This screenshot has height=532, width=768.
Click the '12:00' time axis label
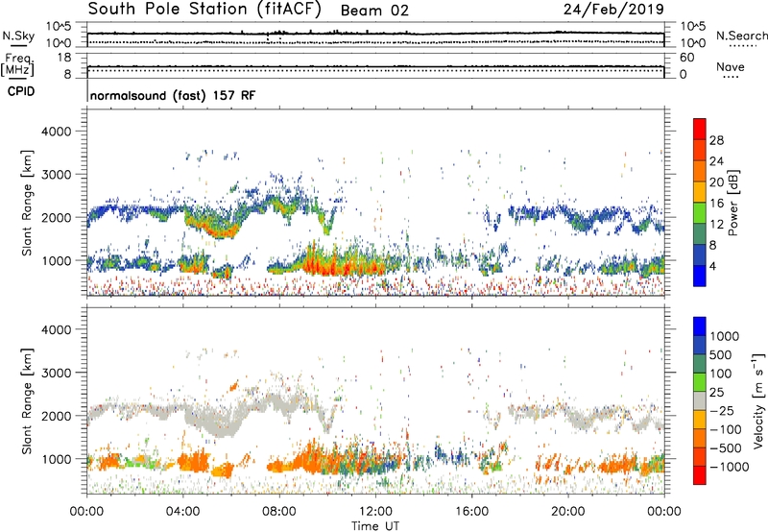375,512
